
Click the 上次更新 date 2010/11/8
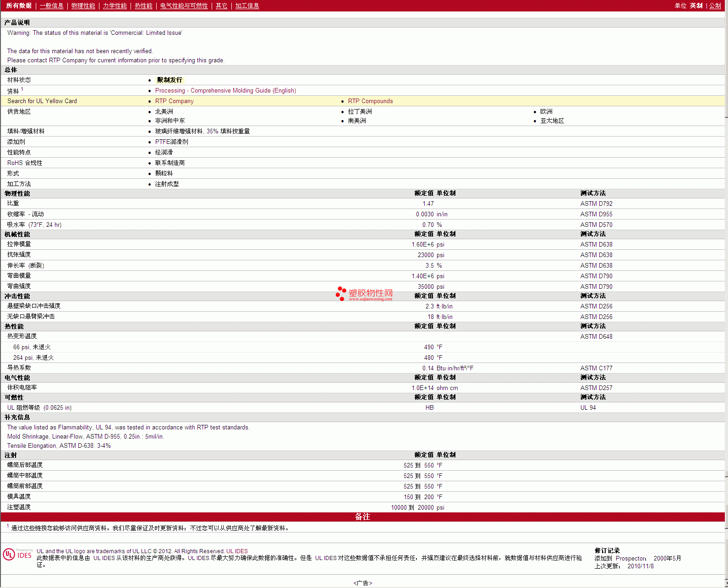click(640, 566)
